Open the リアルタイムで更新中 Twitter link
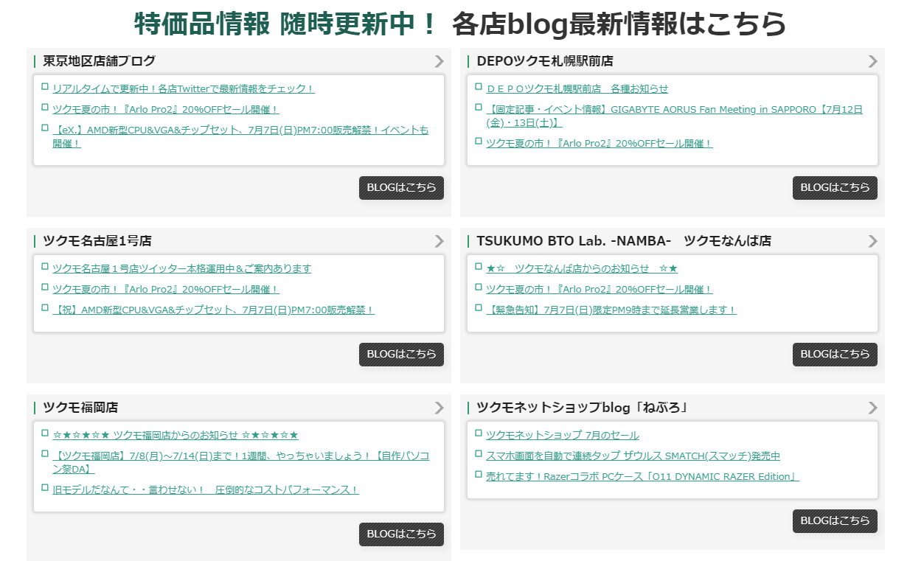Screen dimensions: 924x561 pyautogui.click(x=183, y=89)
